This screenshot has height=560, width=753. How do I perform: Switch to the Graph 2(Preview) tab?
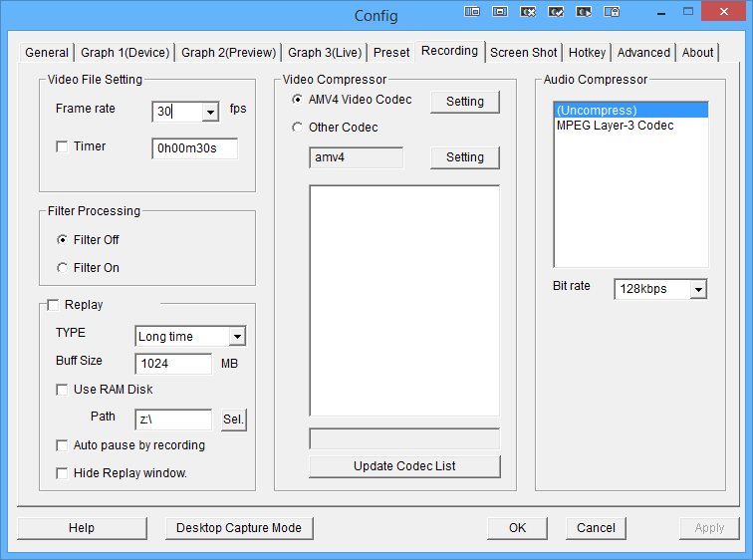pos(229,53)
